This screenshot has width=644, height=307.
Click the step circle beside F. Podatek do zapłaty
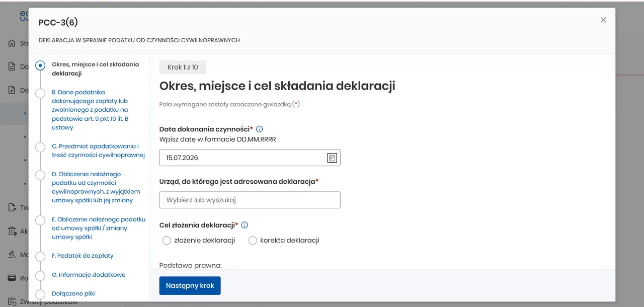[x=41, y=256]
